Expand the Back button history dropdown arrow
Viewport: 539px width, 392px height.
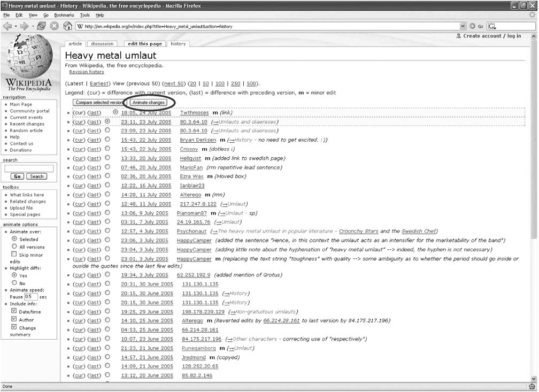tap(16, 26)
